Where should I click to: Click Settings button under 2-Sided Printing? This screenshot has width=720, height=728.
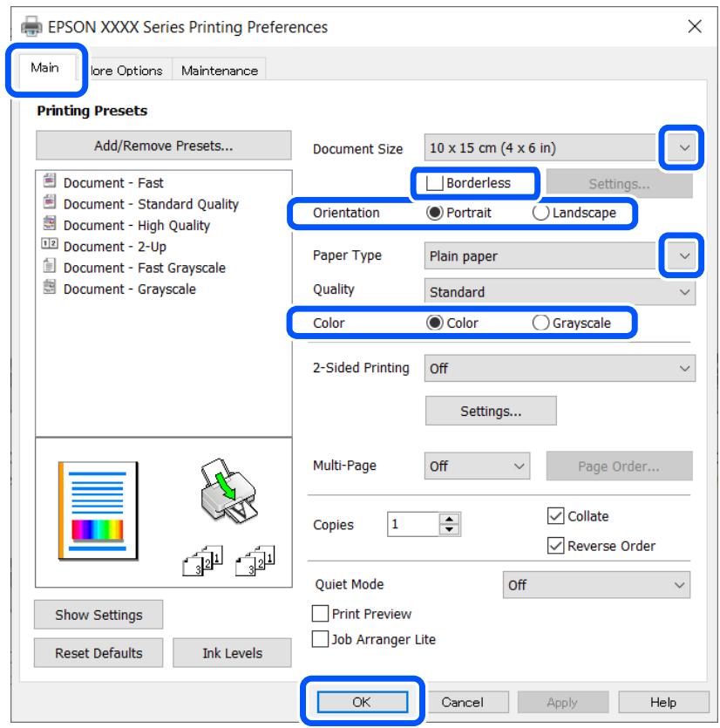[491, 411]
